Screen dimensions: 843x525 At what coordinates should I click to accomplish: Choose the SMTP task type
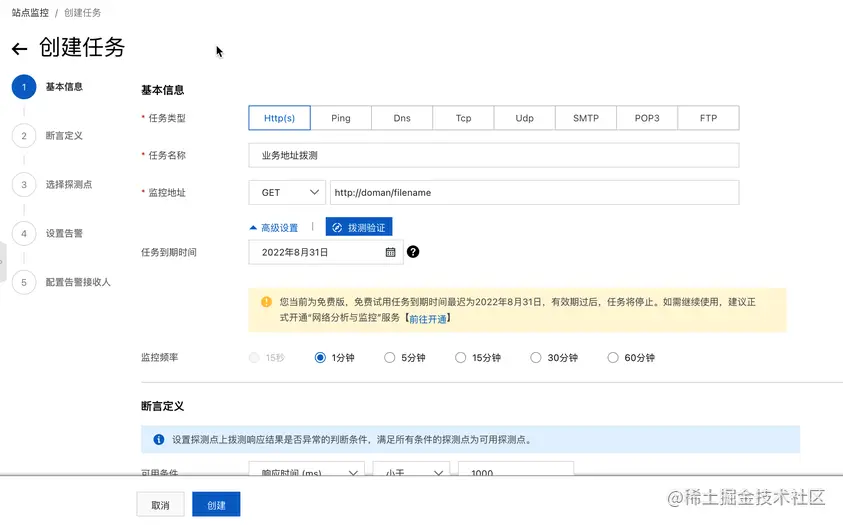586,118
